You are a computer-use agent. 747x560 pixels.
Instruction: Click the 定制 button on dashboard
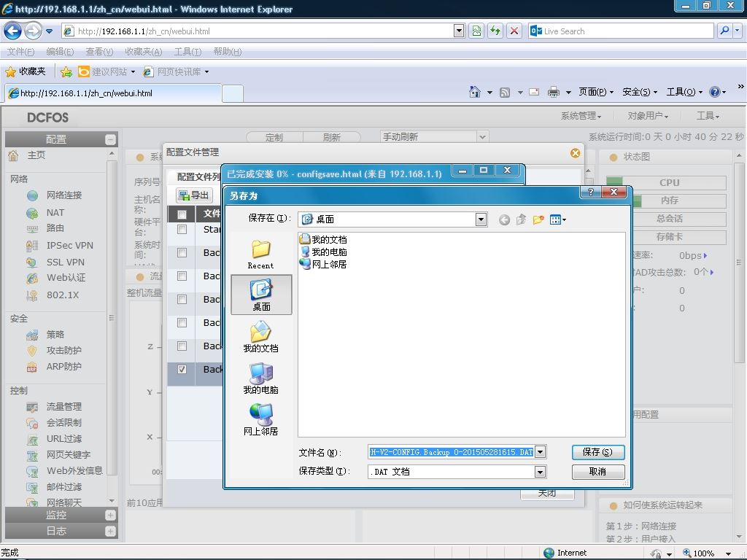point(274,137)
